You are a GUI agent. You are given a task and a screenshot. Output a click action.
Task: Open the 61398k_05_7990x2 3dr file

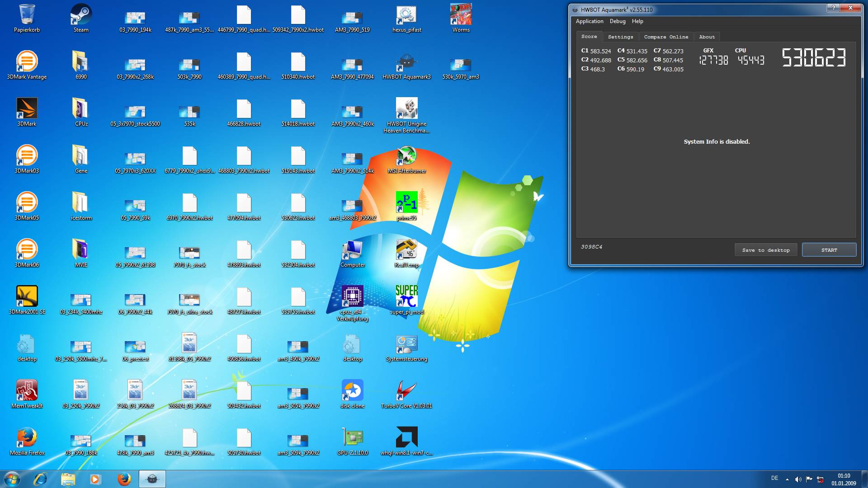point(189,347)
